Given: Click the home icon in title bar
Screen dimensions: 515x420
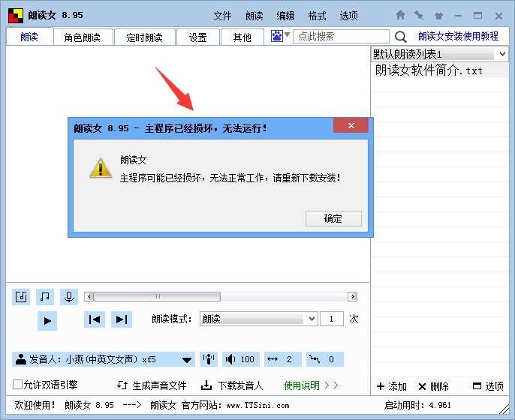Looking at the screenshot, I should [400, 15].
